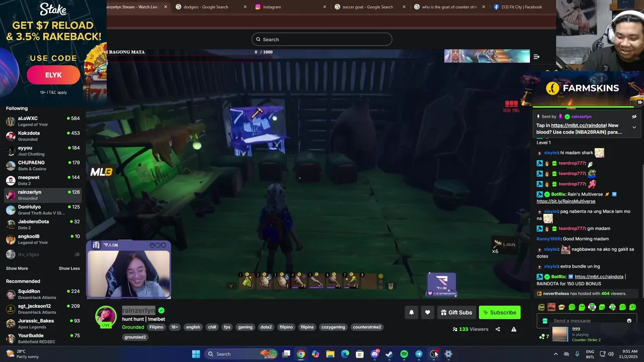Image resolution: width=644 pixels, height=362 pixels.
Task: Open File Explorer from the taskbar
Action: (330, 354)
